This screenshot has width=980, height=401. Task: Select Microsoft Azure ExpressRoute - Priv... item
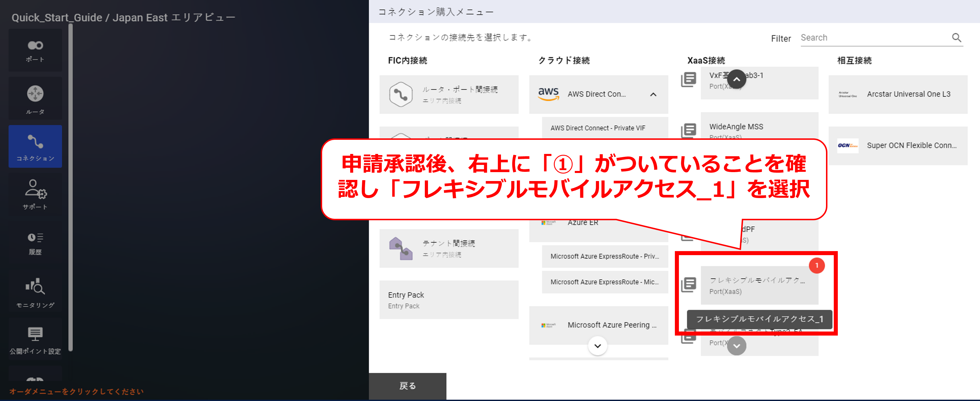605,256
